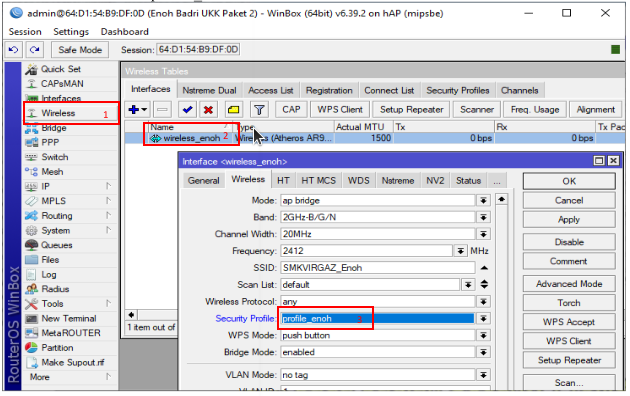This screenshot has width=630, height=396.
Task: Click Scanner toolbar button
Action: [477, 110]
